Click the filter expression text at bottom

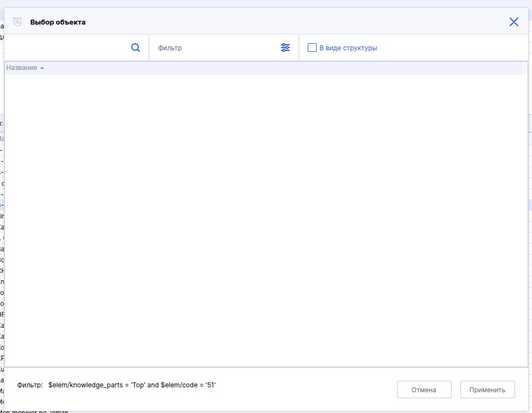pyautogui.click(x=132, y=385)
